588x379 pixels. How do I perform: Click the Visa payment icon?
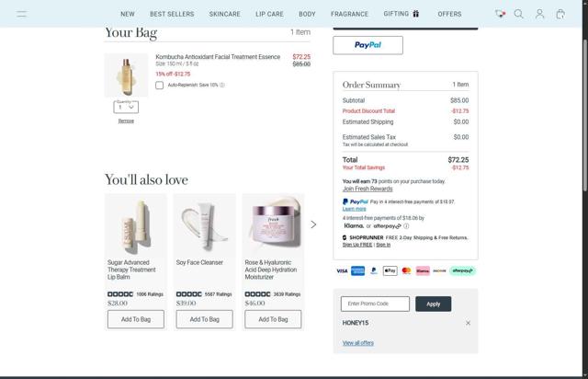(x=342, y=270)
